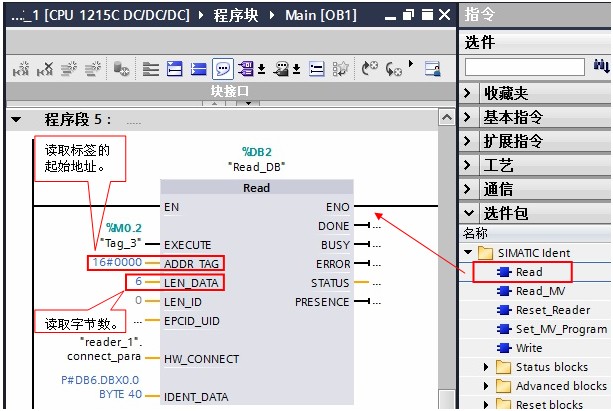Screen dimensions: 613x411
Task: Click the database reset toolbar icon
Action: [x=121, y=69]
